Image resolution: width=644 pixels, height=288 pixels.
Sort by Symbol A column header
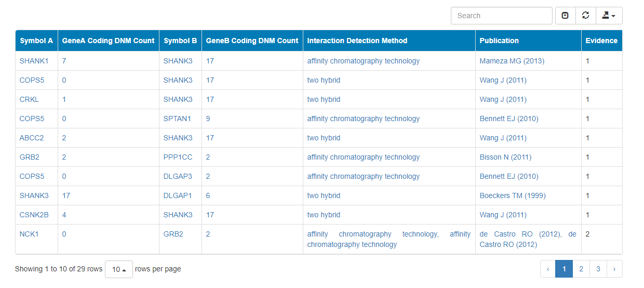[36, 41]
